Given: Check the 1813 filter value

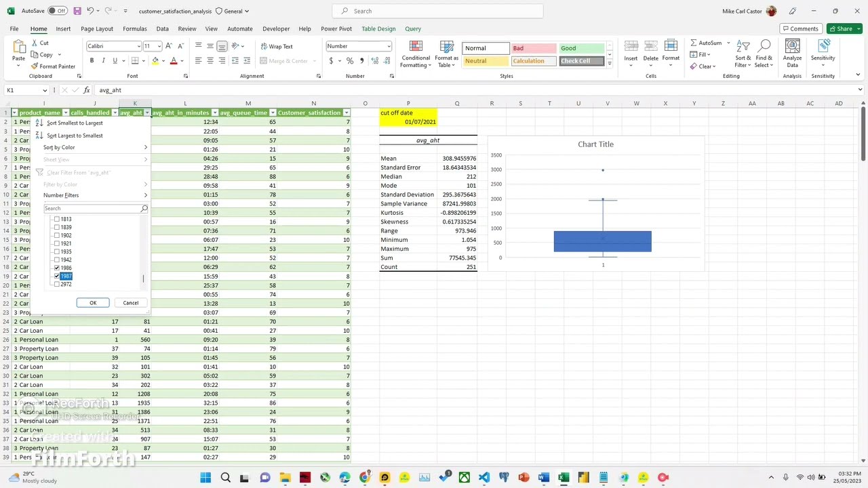Looking at the screenshot, I should click(x=57, y=219).
